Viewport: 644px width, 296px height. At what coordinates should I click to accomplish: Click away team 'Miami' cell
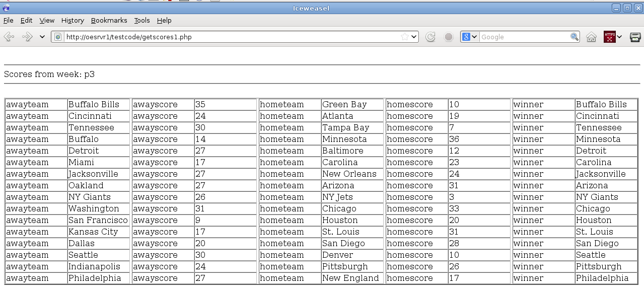click(x=99, y=162)
